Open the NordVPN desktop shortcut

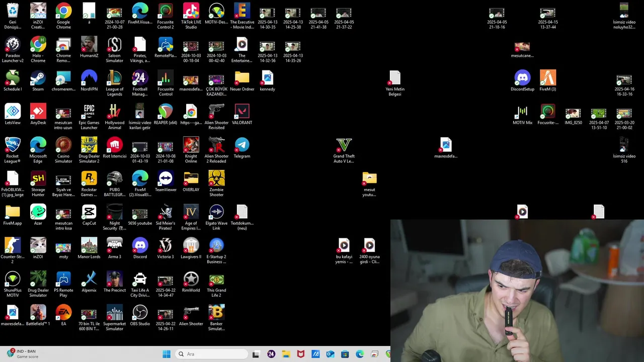(89, 80)
